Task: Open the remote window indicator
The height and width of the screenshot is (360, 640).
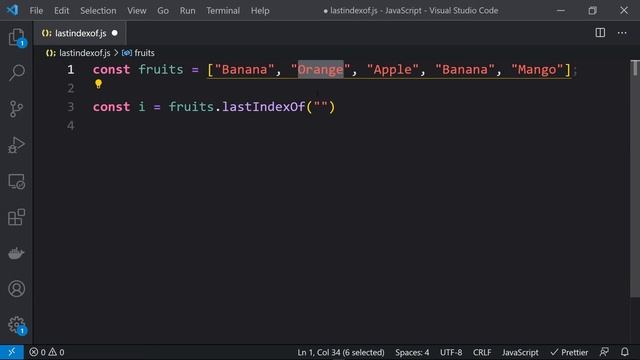Action: pos(11,352)
